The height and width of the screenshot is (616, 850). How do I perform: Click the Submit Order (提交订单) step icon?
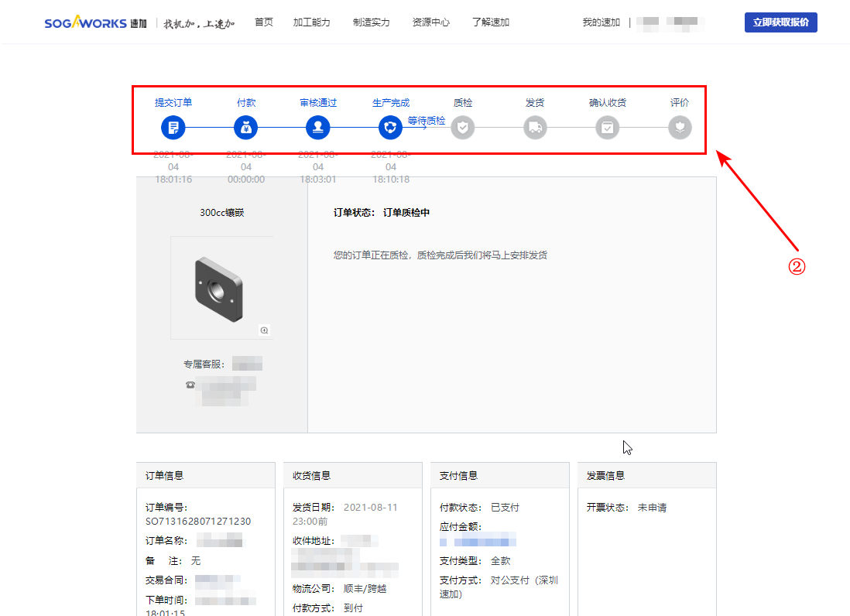[173, 128]
